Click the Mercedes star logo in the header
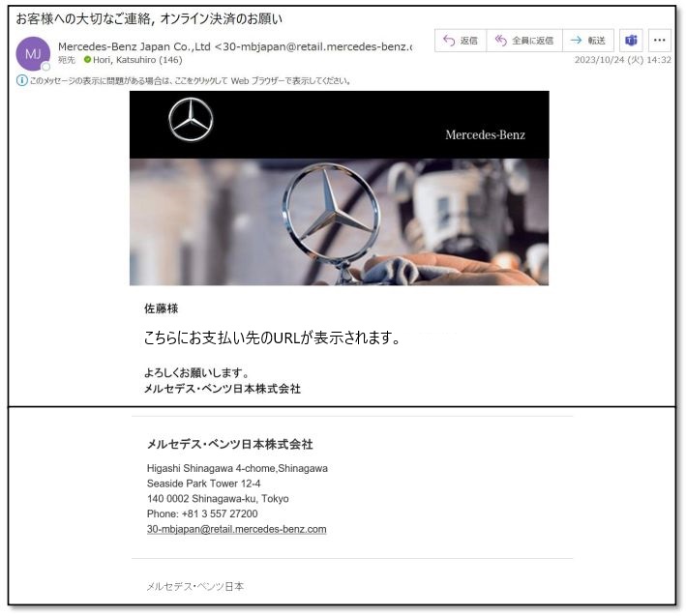 (x=191, y=119)
